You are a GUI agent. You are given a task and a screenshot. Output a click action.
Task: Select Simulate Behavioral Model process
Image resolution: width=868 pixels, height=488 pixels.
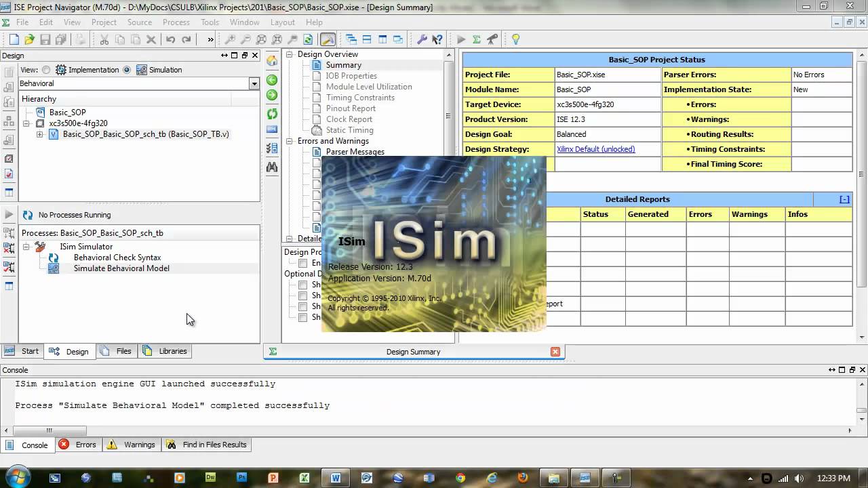(x=121, y=268)
